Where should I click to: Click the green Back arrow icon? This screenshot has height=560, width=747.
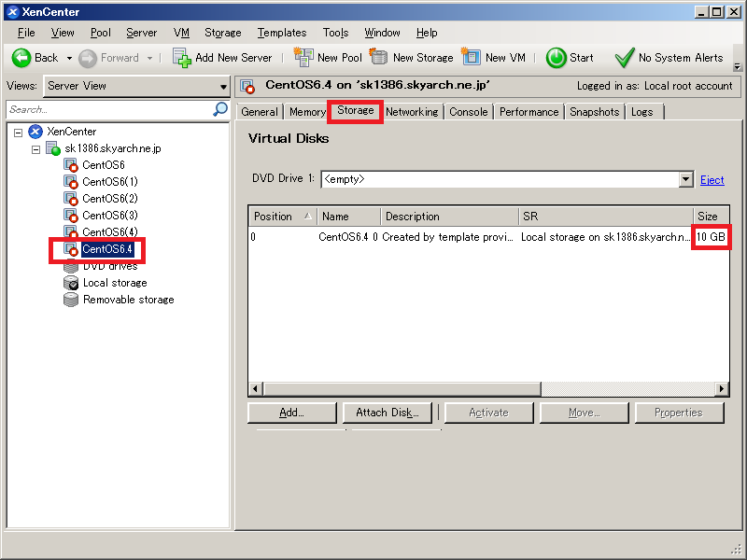point(21,58)
